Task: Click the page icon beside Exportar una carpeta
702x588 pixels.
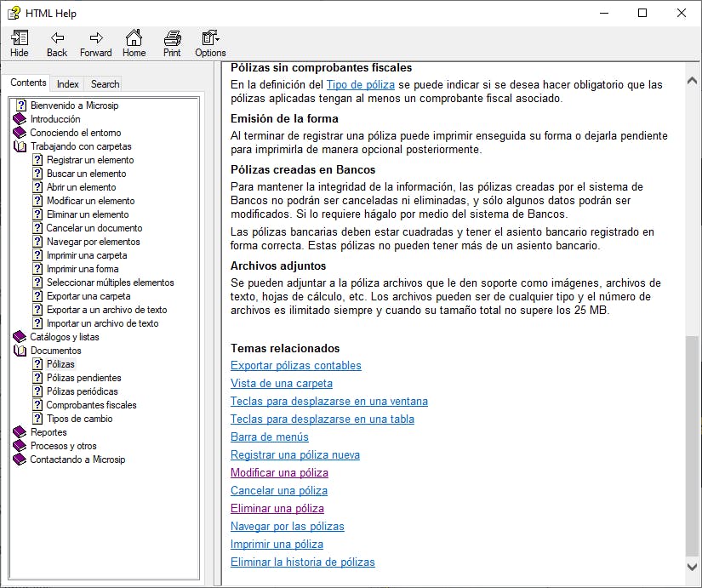Action: tap(37, 296)
